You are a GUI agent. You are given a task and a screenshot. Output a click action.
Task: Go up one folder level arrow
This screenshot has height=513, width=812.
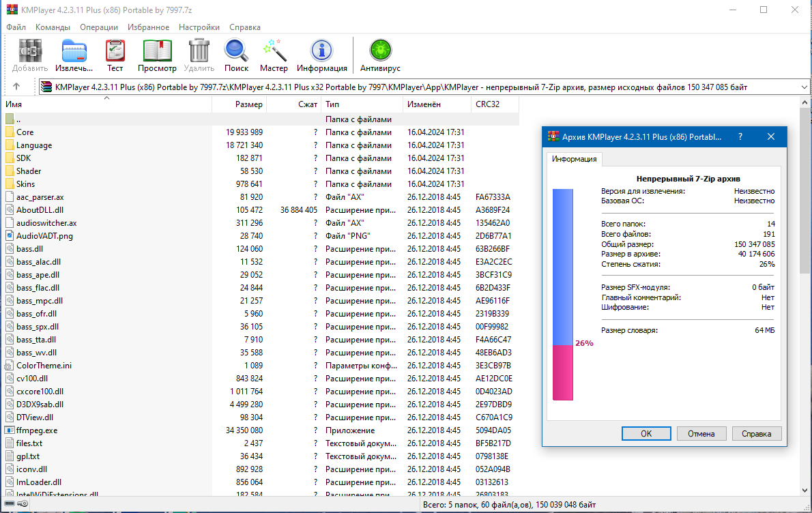[x=16, y=87]
